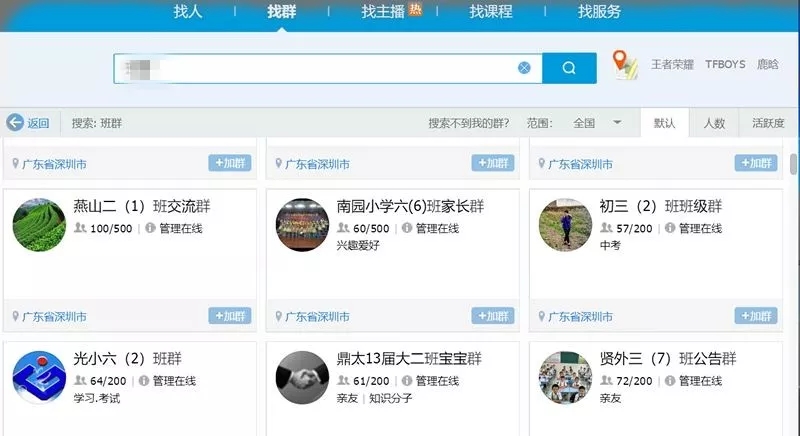This screenshot has width=800, height=436.
Task: Switch to the 找人 tab
Action: tap(187, 12)
